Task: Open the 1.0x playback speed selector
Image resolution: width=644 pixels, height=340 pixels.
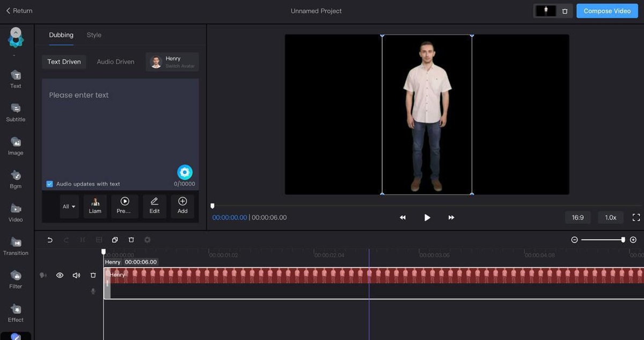Action: (610, 218)
